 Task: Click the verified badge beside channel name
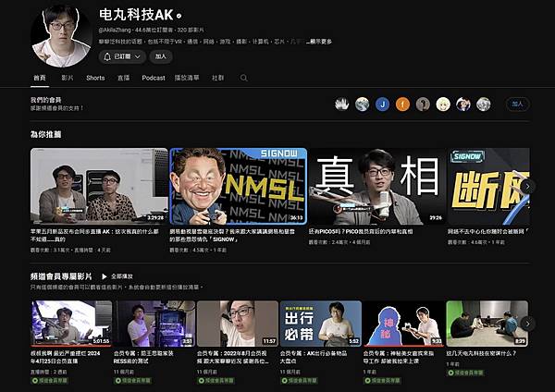[179, 16]
